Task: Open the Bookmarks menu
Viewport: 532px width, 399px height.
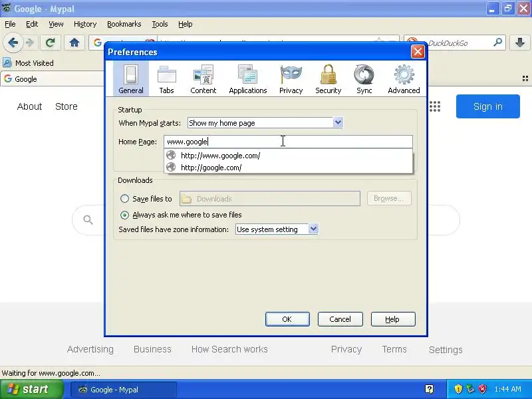Action: click(x=124, y=24)
